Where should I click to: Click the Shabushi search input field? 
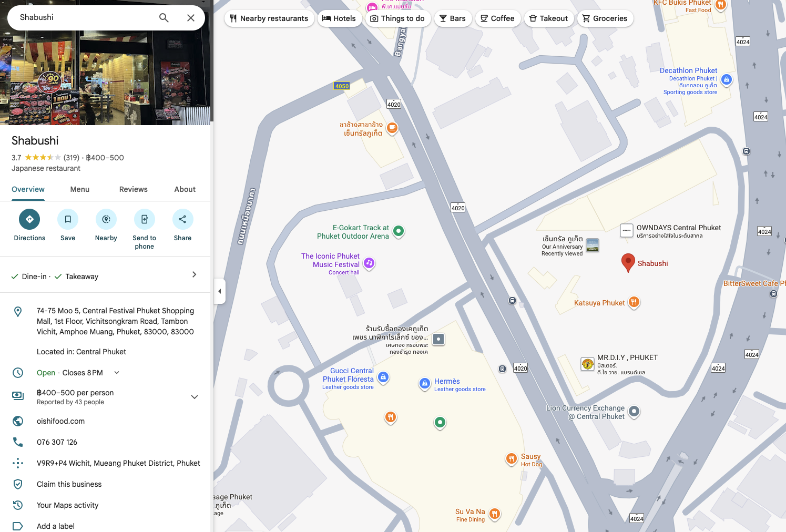(x=84, y=18)
